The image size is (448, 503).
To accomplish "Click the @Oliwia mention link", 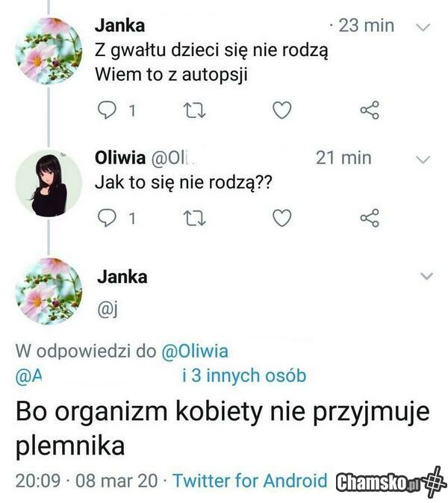I will click(195, 352).
